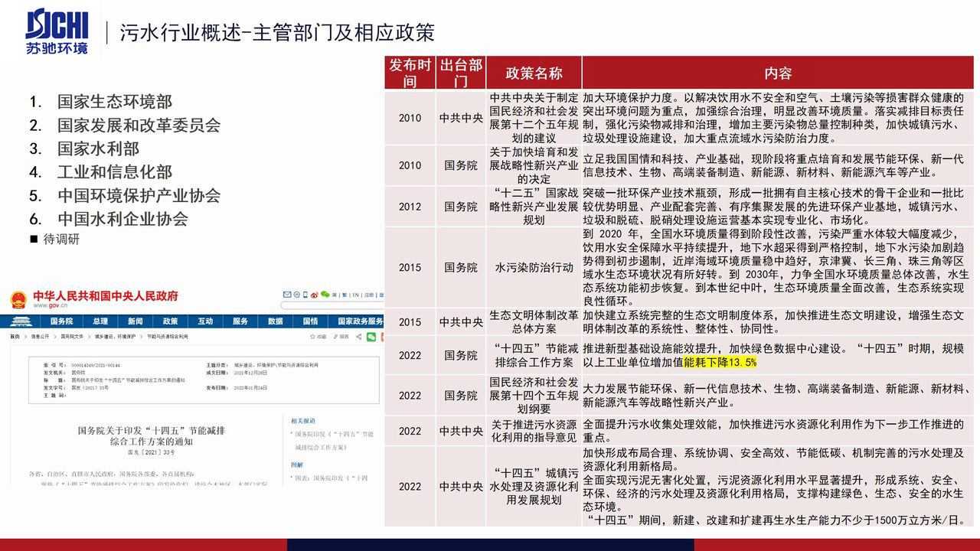Click 国务院文件 in the breadcrumb

[x=72, y=337]
